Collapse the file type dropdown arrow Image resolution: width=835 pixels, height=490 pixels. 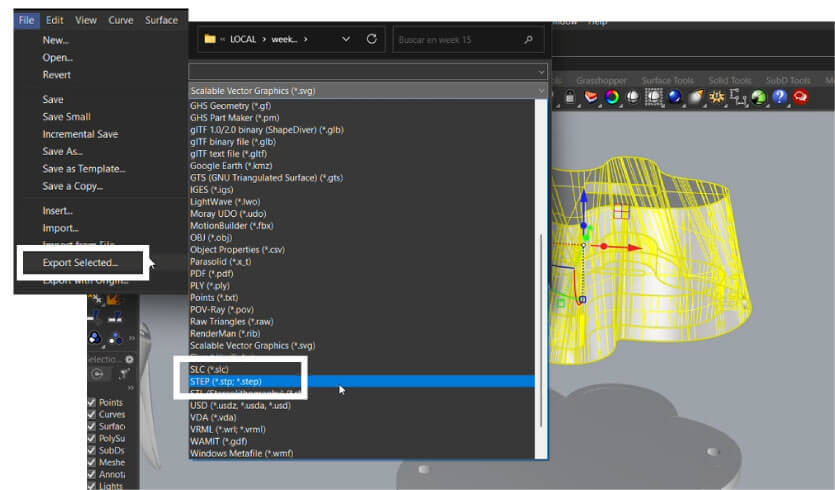[x=541, y=91]
